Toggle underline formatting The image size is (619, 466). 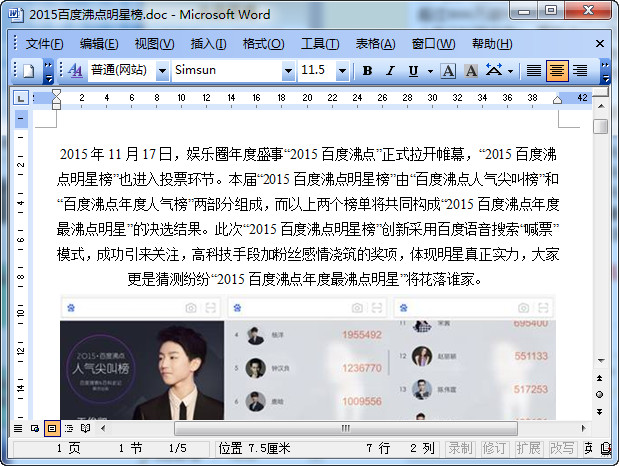[x=413, y=71]
